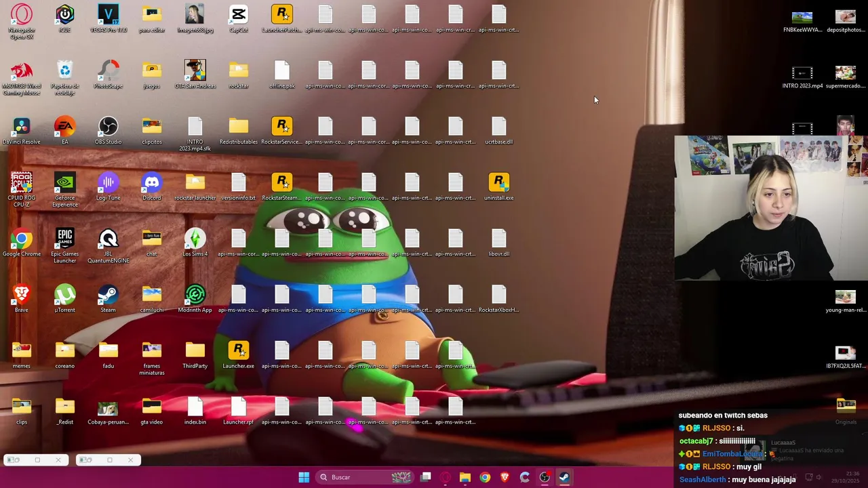Select the Imagen668.jpg file

[x=195, y=19]
